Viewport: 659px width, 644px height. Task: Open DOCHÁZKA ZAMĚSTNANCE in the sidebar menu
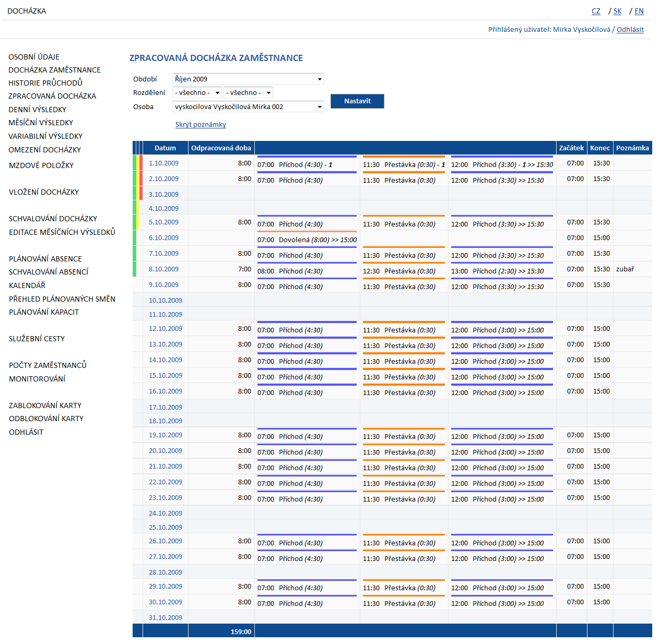(54, 70)
